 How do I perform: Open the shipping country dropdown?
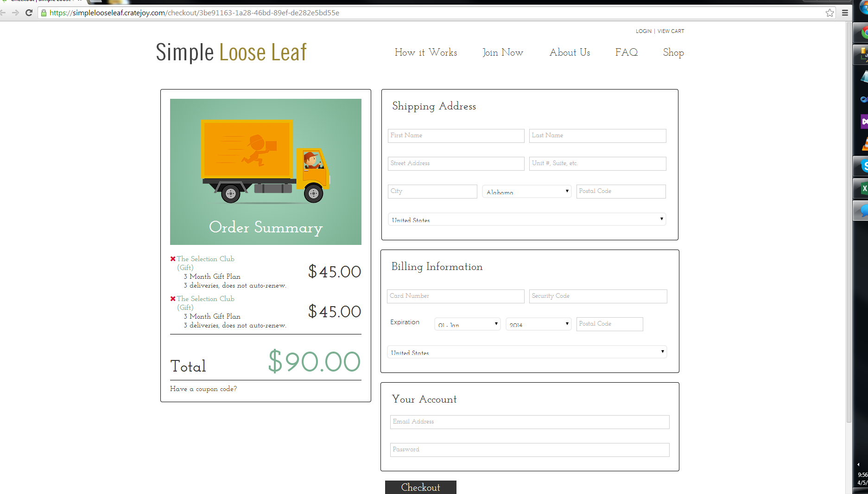pyautogui.click(x=527, y=219)
